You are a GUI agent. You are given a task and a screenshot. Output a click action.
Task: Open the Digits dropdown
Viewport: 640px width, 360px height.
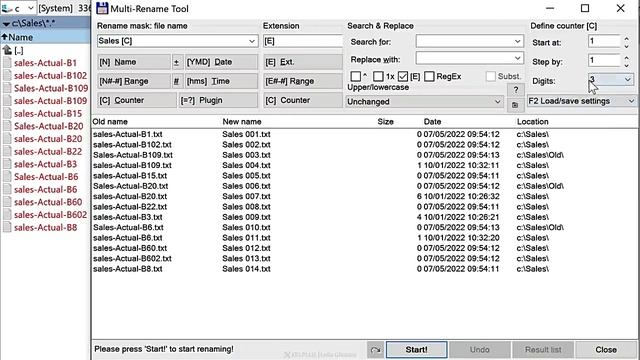[628, 80]
